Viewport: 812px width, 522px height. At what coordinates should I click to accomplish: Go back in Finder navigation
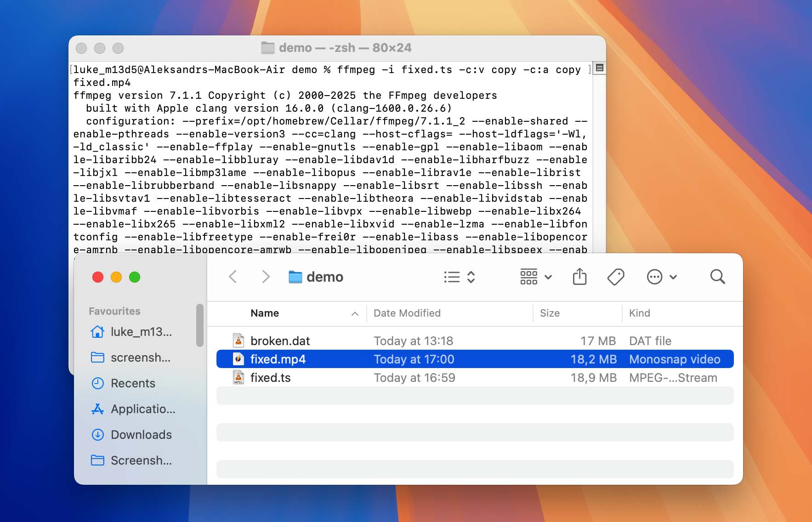(233, 277)
